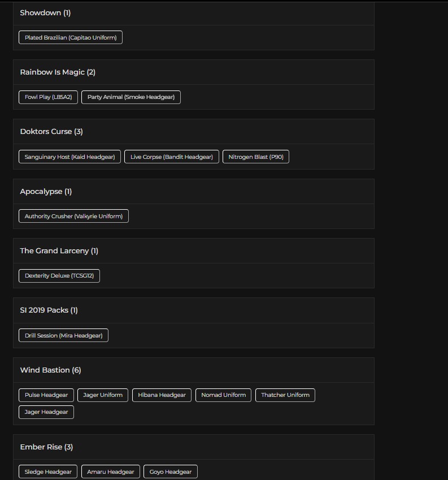Click the Jager Headgear tag
Screen dimensions: 448x480
click(46, 412)
